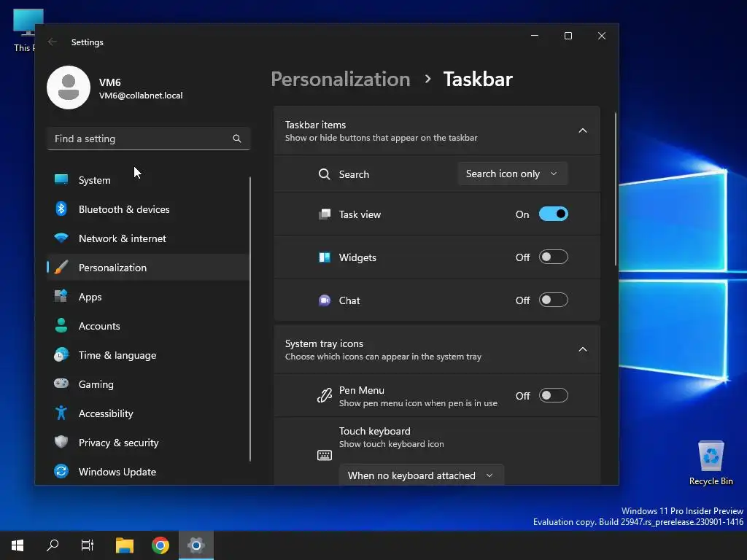This screenshot has height=560, width=747.
Task: Click the Pen Menu row icon
Action: click(325, 396)
